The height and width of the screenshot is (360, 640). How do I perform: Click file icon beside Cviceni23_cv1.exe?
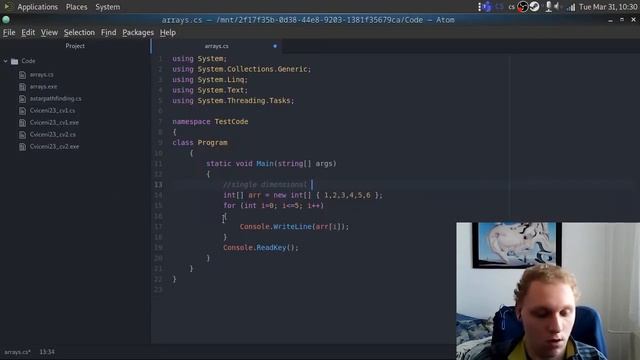point(22,123)
